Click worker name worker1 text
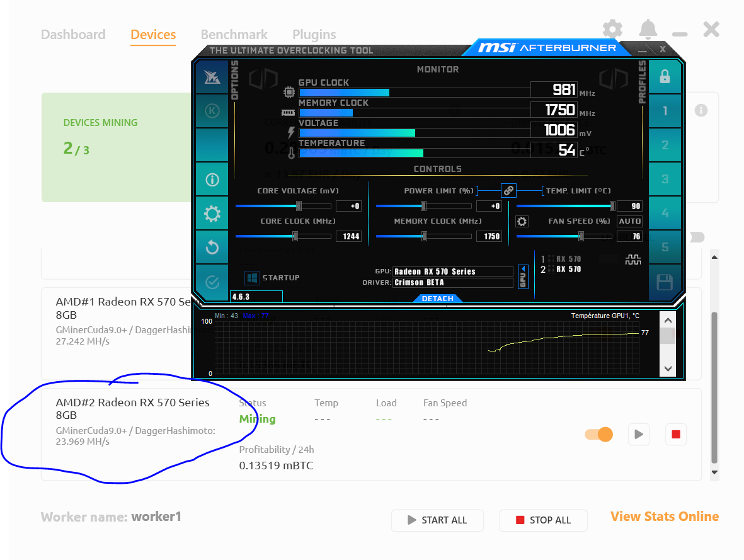This screenshot has height=560, width=744. pos(156,517)
